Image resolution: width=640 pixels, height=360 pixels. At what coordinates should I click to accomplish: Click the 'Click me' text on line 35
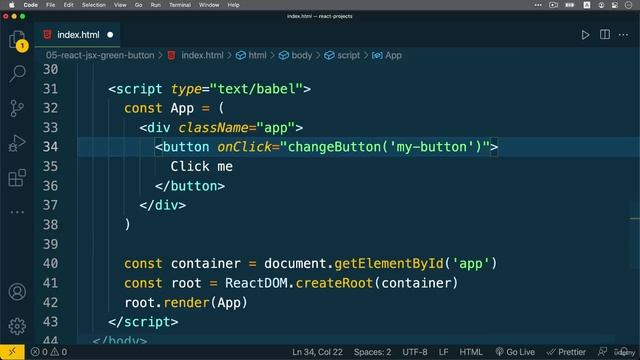coord(202,167)
